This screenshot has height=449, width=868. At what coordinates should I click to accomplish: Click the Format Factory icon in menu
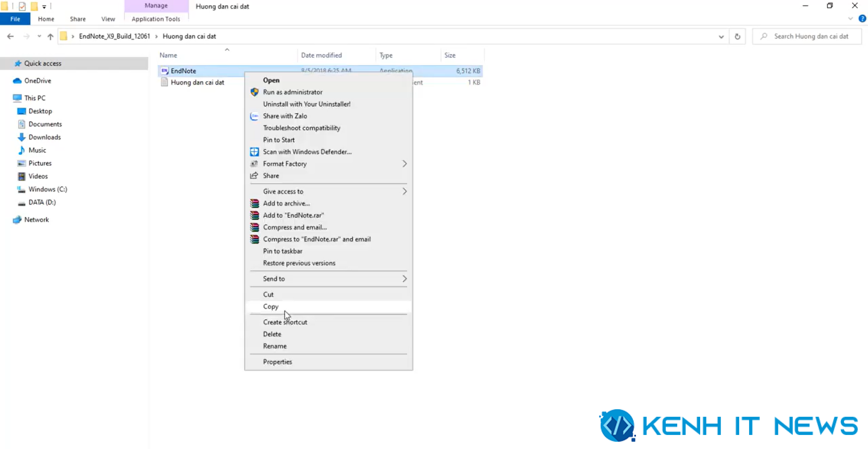(255, 164)
